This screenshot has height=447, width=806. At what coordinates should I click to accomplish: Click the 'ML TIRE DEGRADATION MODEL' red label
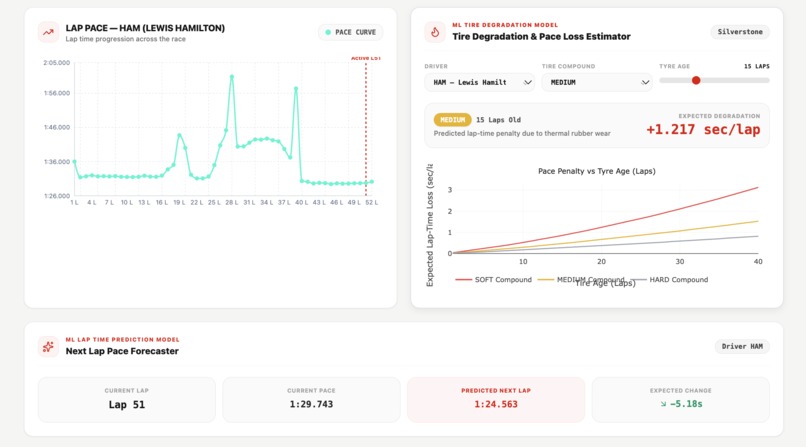tap(505, 25)
